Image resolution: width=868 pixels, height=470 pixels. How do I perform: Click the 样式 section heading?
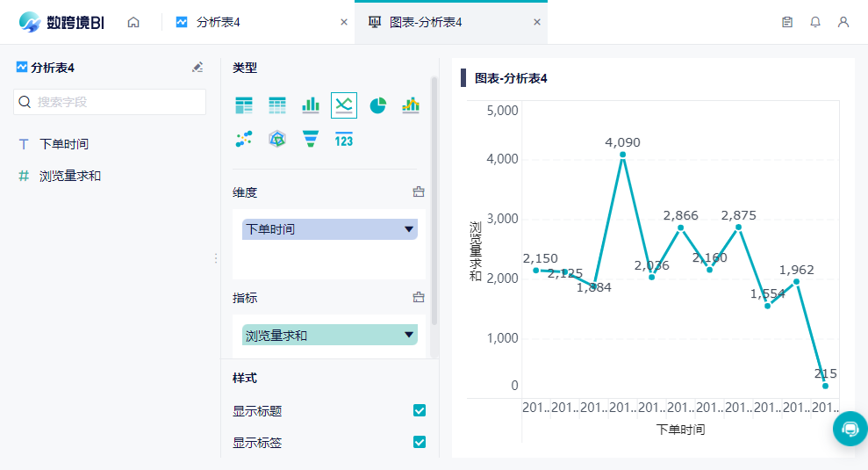click(x=245, y=378)
